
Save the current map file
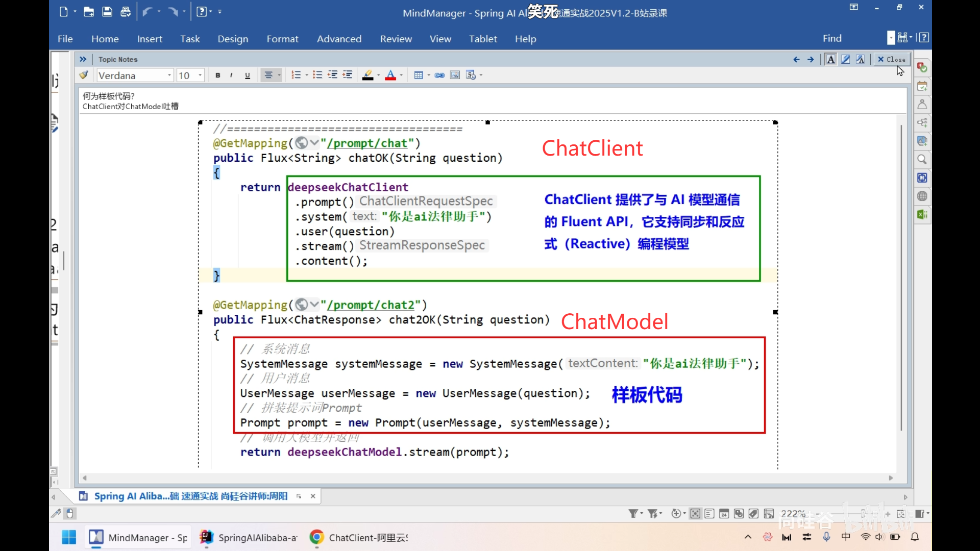pyautogui.click(x=107, y=12)
